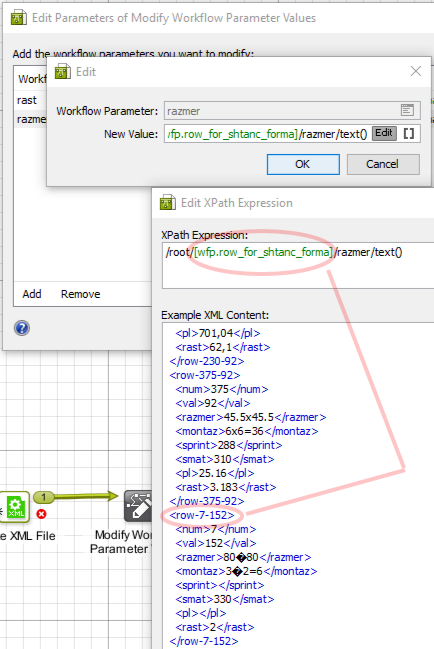Click the green connector badge labeled 1
Screen dimensions: 434x649
pos(43,497)
